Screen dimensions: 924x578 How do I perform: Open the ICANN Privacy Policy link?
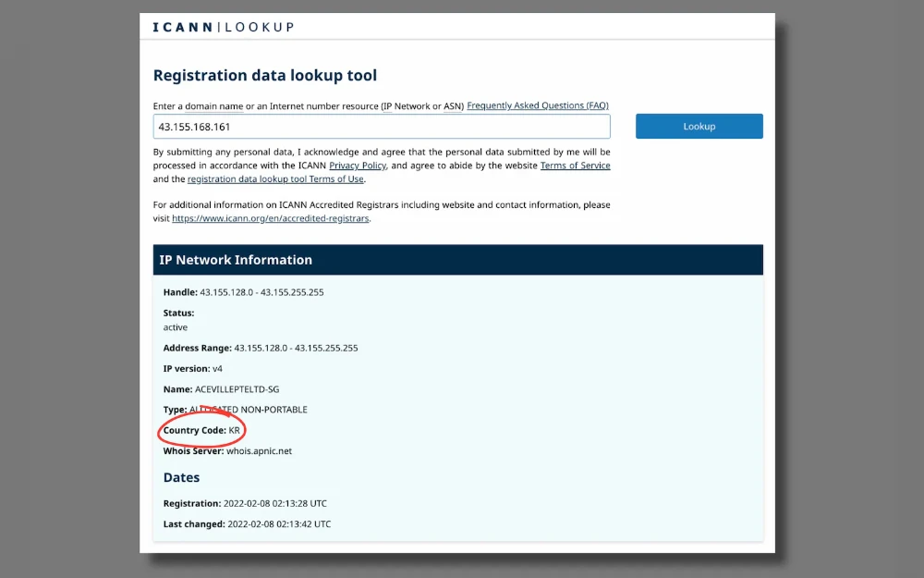[358, 166]
